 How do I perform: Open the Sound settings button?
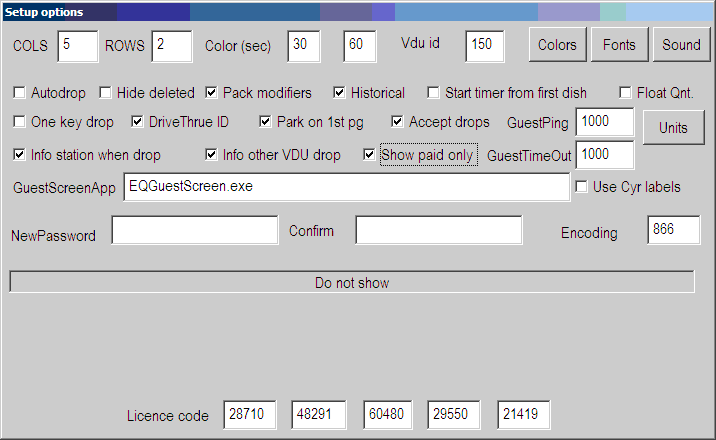pyautogui.click(x=681, y=45)
